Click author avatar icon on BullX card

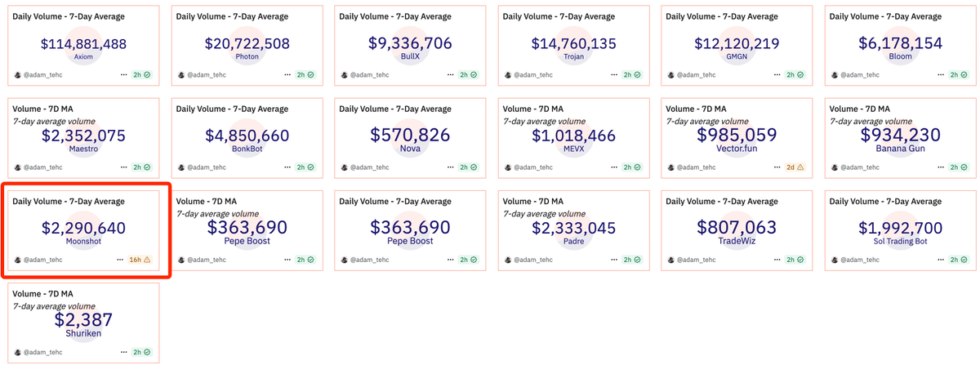pyautogui.click(x=345, y=74)
